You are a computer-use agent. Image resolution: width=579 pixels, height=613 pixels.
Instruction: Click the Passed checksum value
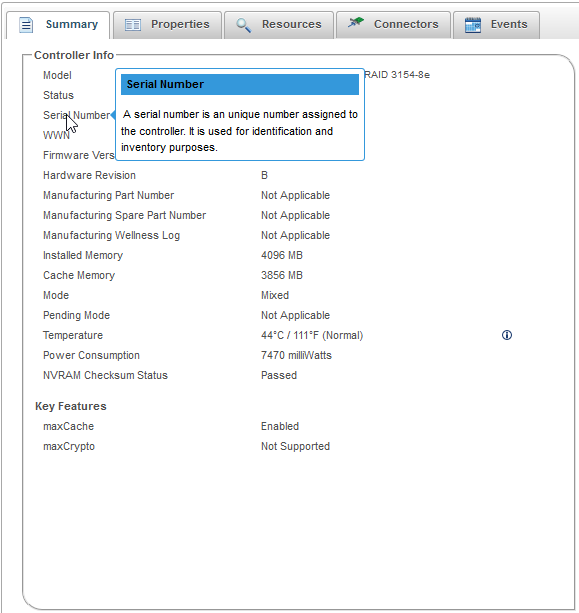pos(279,375)
